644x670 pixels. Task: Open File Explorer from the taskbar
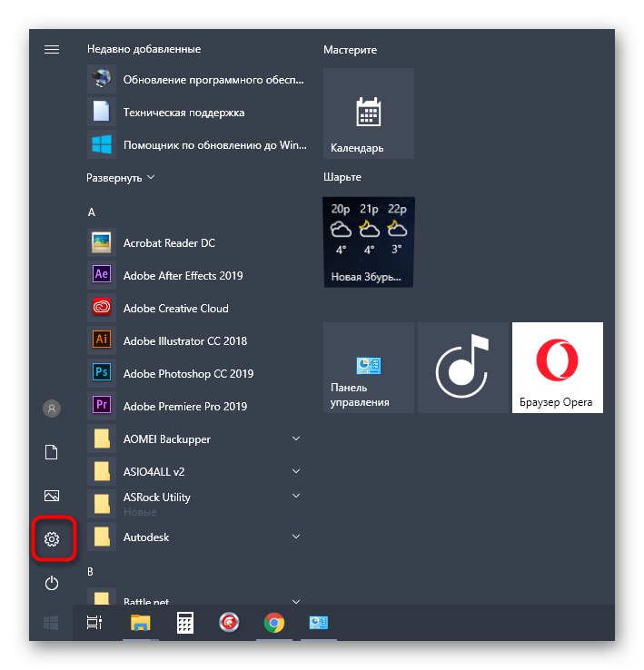[141, 623]
